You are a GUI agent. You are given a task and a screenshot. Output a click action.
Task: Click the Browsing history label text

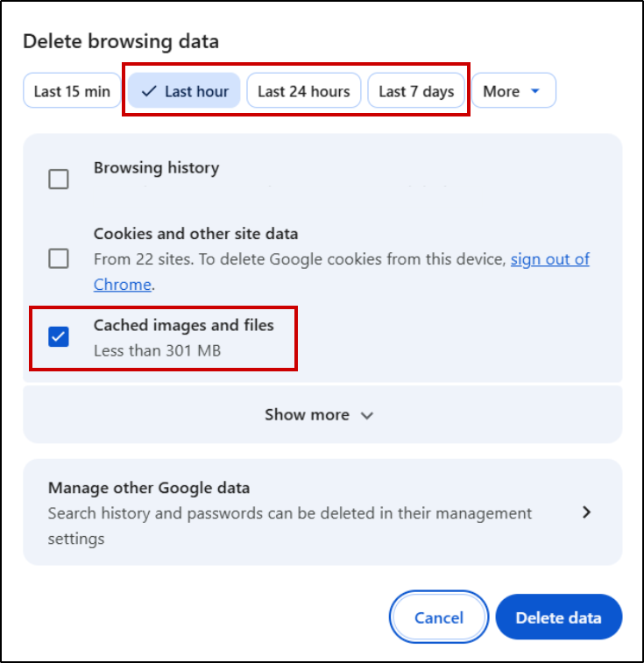tap(156, 167)
